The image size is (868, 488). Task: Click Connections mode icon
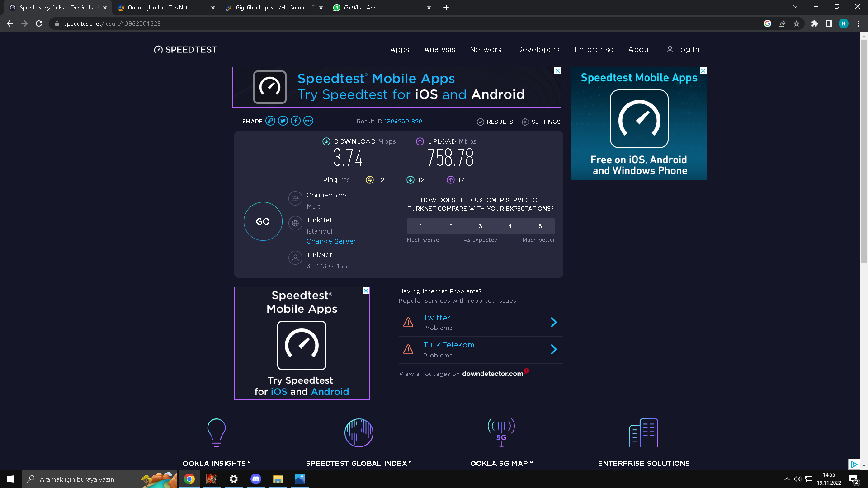click(x=295, y=198)
